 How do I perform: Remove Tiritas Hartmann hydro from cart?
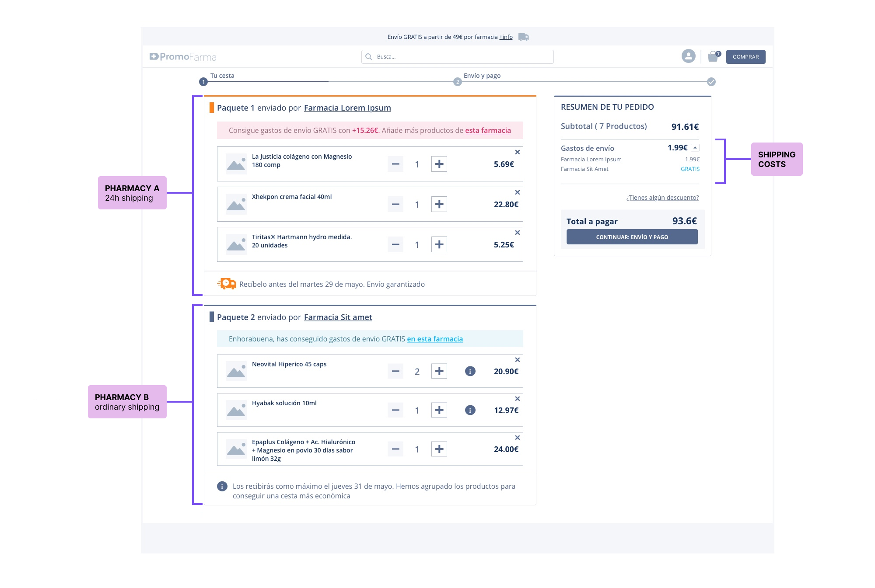tap(518, 233)
